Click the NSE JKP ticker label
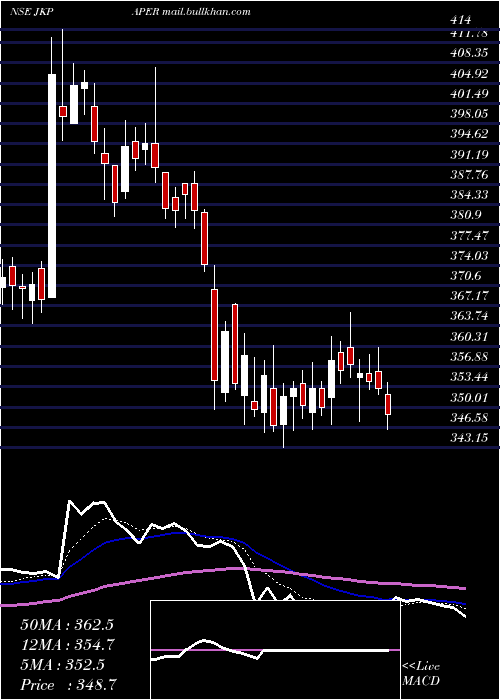 32,12
